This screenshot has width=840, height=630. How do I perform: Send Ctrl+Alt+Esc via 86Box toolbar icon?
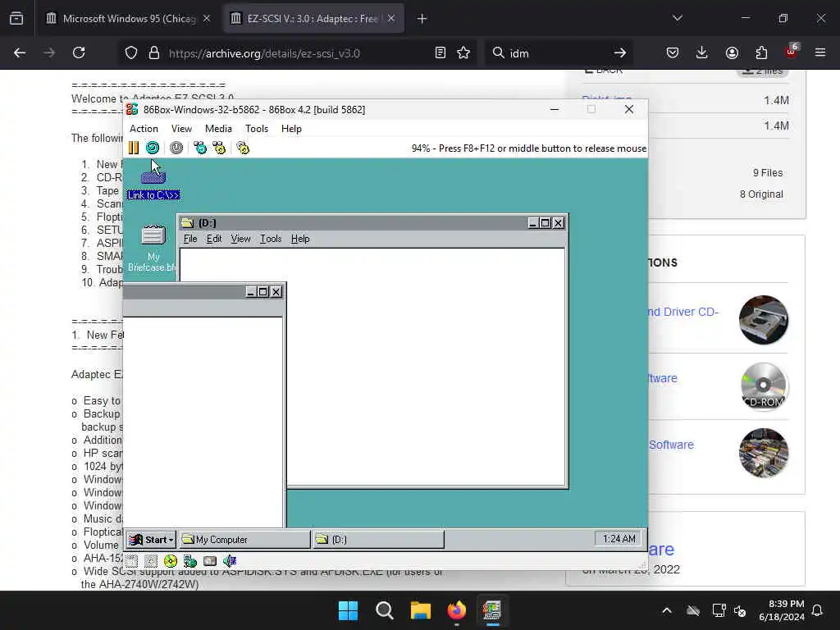[x=219, y=148]
